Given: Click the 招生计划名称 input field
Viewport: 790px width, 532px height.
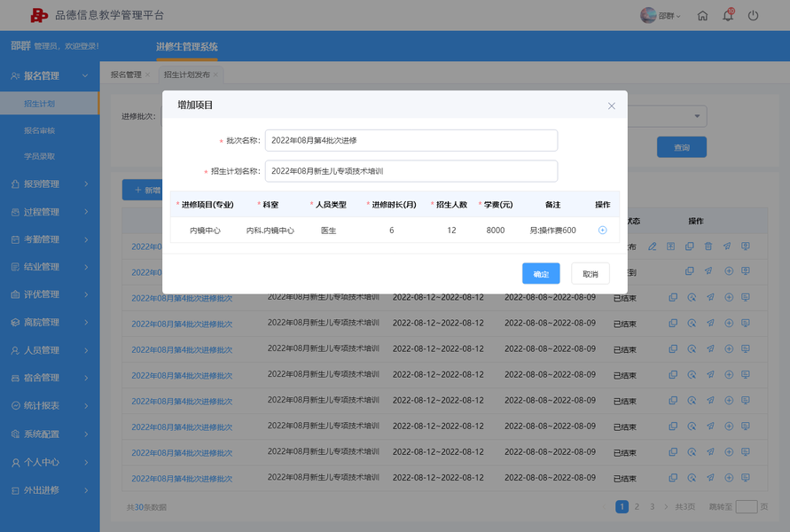Looking at the screenshot, I should coord(411,171).
